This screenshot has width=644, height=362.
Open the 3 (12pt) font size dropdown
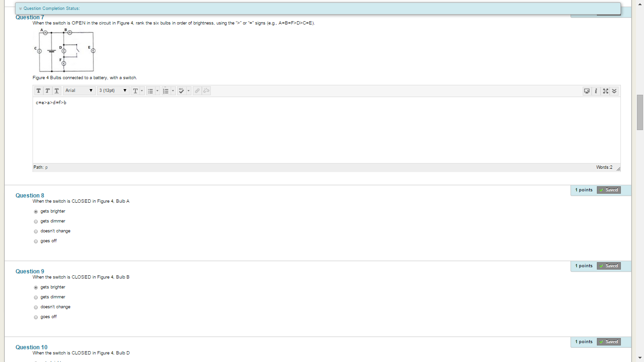(113, 90)
